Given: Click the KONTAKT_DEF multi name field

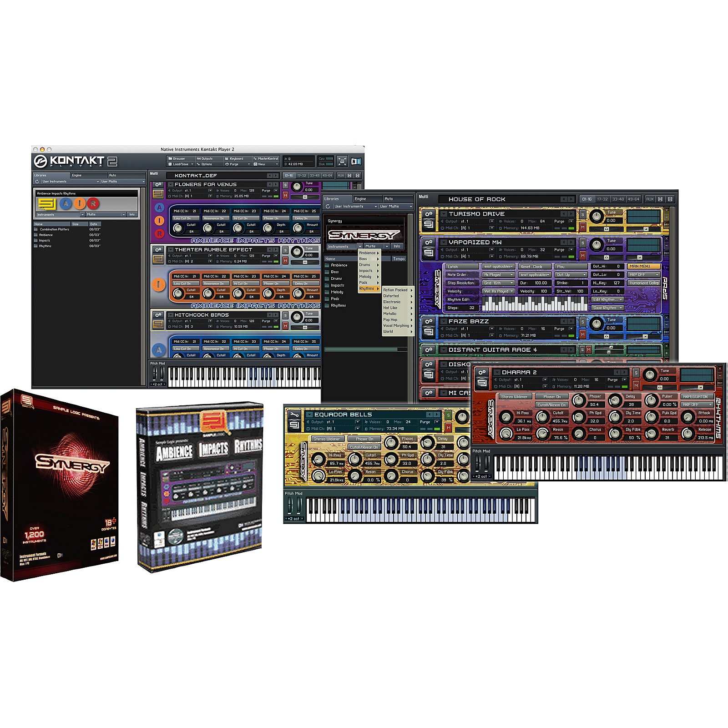Looking at the screenshot, I should point(196,175).
